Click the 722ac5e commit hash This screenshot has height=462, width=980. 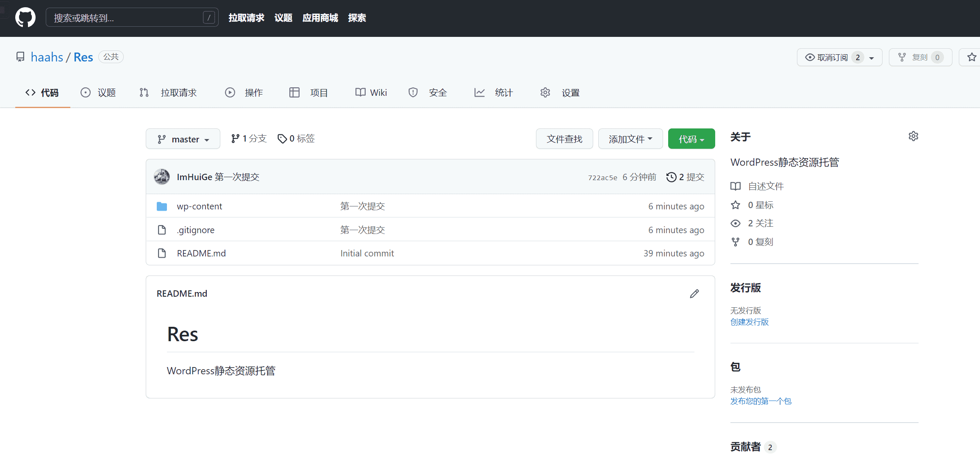tap(602, 178)
